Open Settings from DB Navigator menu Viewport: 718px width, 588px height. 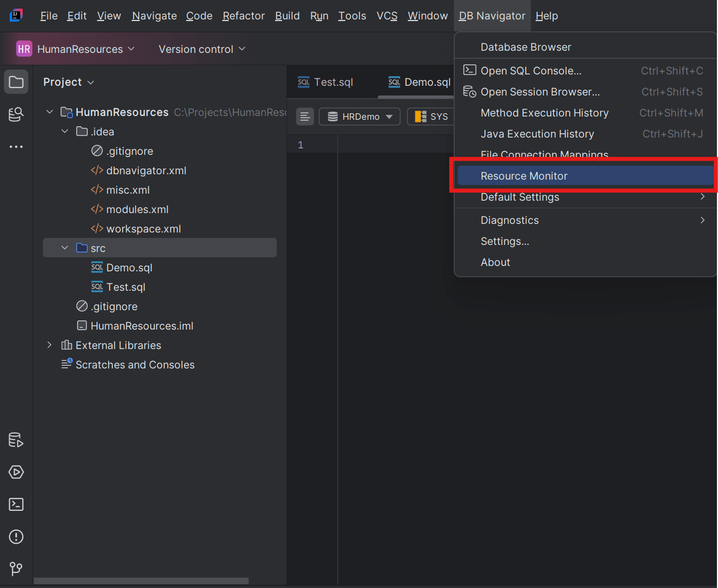pyautogui.click(x=504, y=241)
